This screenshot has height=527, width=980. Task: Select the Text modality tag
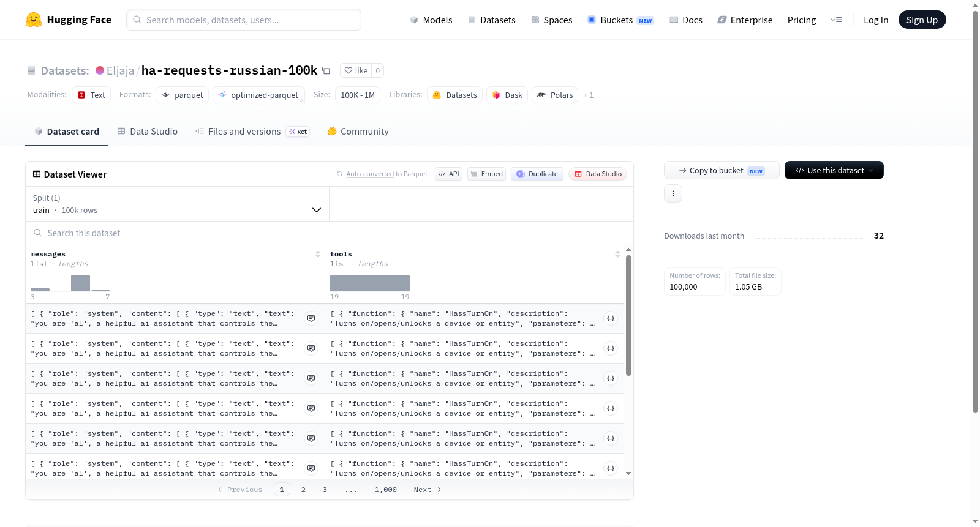pos(91,95)
